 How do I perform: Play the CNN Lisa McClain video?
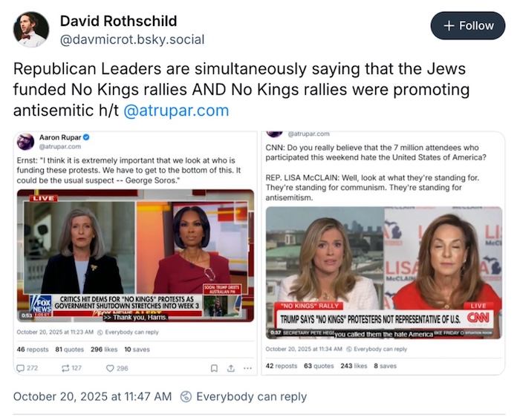384,272
